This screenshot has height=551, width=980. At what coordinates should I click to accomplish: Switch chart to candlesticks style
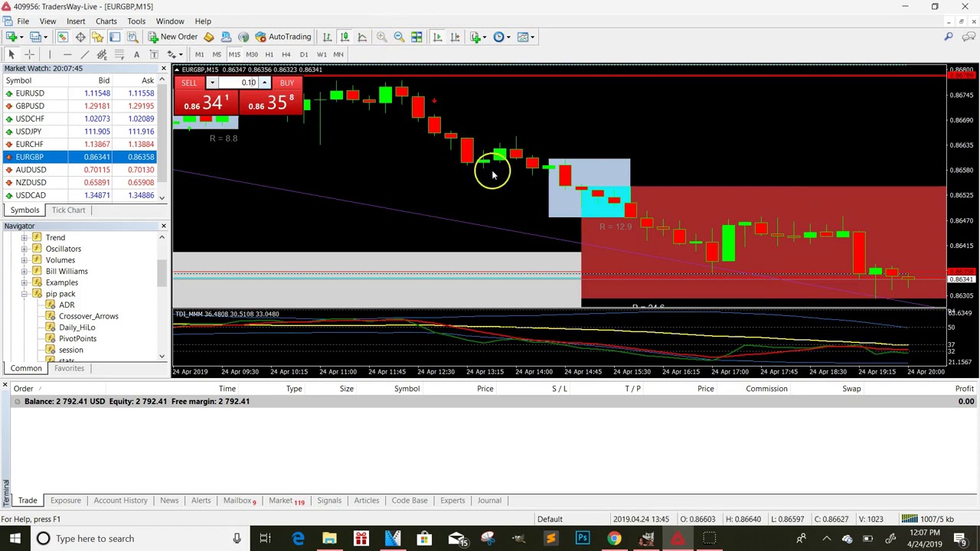click(x=345, y=37)
